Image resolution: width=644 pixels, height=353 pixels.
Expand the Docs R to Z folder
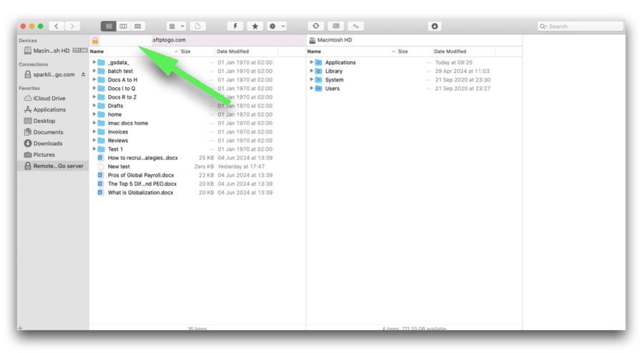pos(94,96)
